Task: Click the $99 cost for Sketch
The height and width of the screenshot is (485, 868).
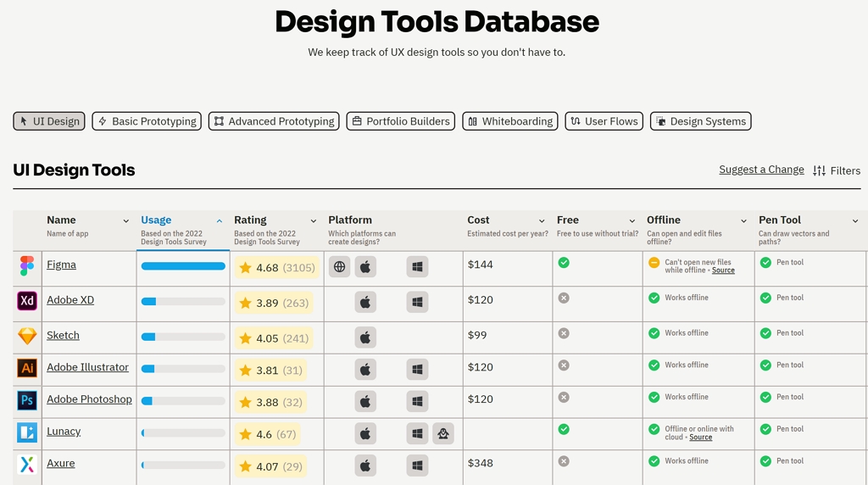Action: click(x=477, y=336)
